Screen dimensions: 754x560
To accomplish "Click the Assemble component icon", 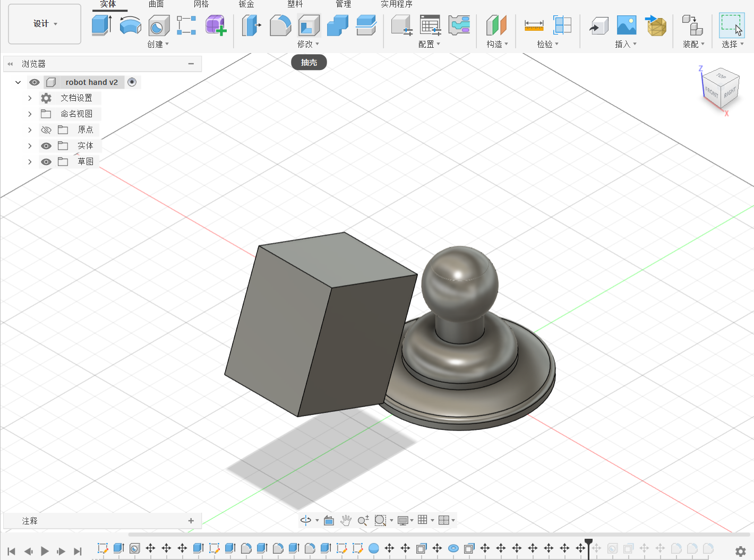I will 692,25.
